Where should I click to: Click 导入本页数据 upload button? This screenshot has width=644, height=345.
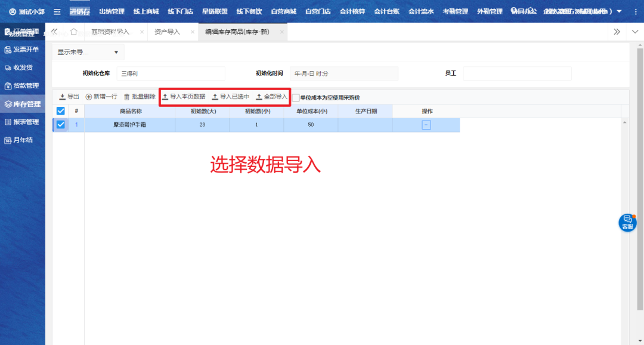pyautogui.click(x=184, y=97)
